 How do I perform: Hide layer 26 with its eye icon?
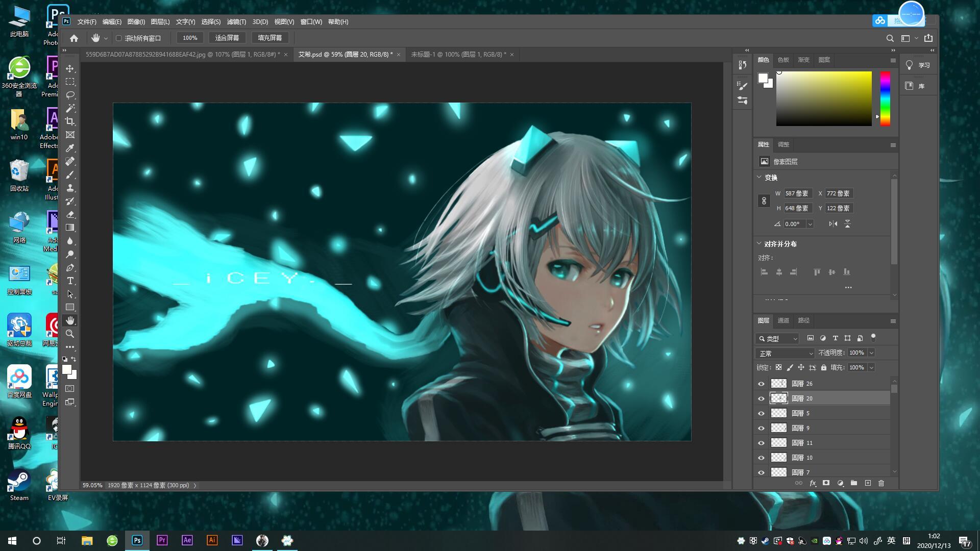point(762,384)
